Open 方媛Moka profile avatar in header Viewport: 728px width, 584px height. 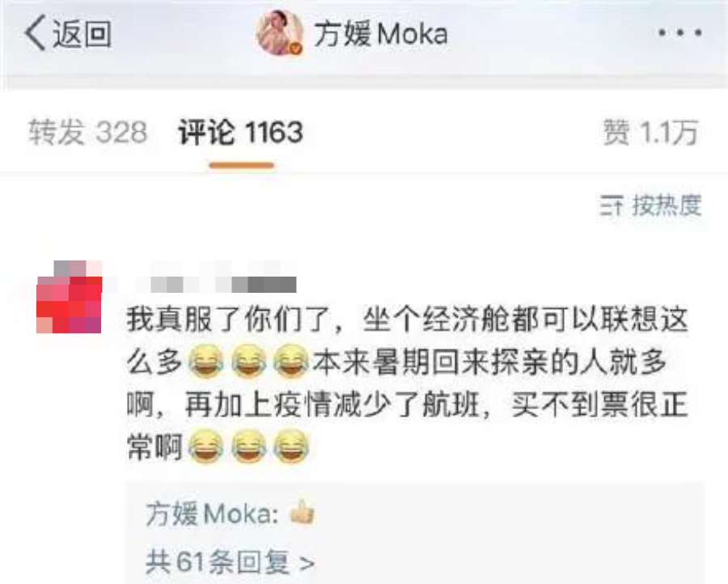point(280,32)
